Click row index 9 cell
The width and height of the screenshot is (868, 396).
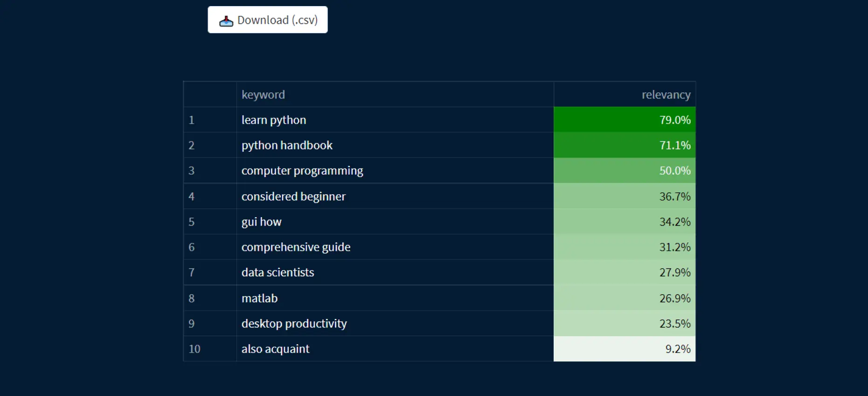(x=210, y=323)
